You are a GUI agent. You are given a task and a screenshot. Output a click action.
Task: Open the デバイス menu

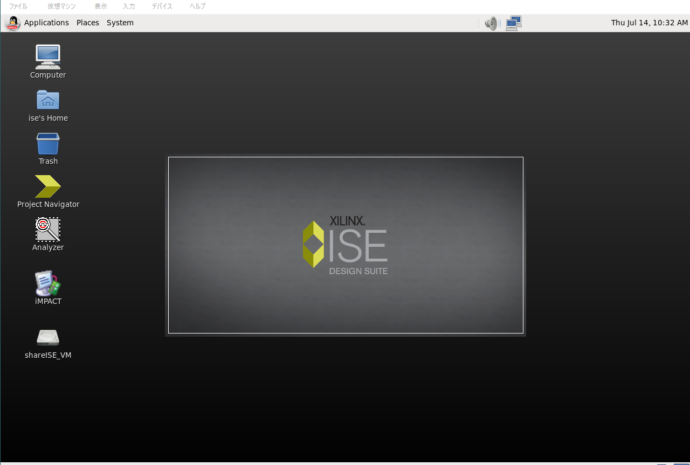[161, 6]
